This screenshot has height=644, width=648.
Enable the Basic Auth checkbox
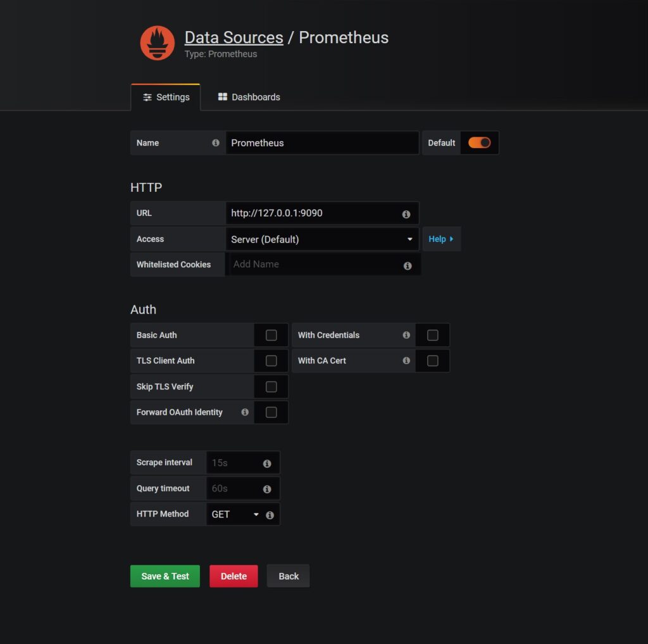[x=271, y=334]
